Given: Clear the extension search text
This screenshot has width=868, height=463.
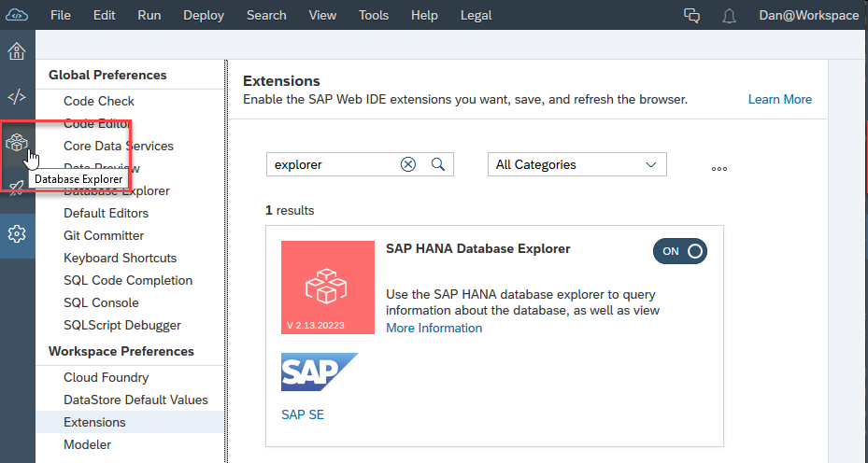Looking at the screenshot, I should (408, 164).
